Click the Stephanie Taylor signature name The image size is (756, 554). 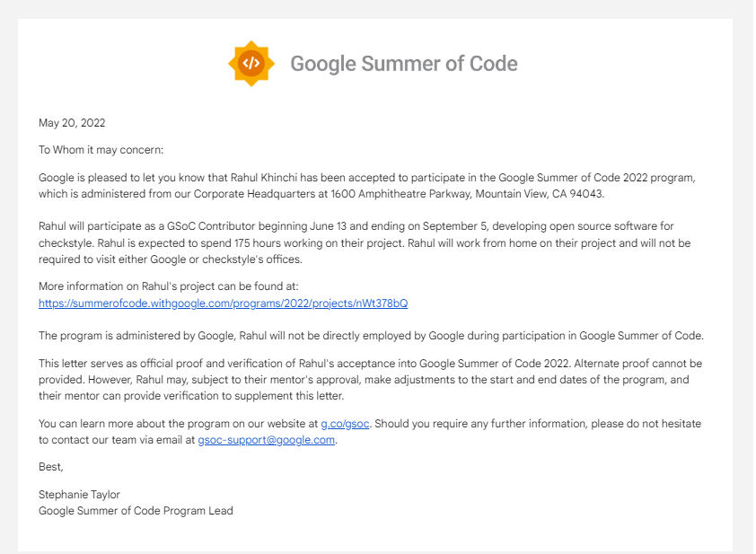[x=79, y=495]
